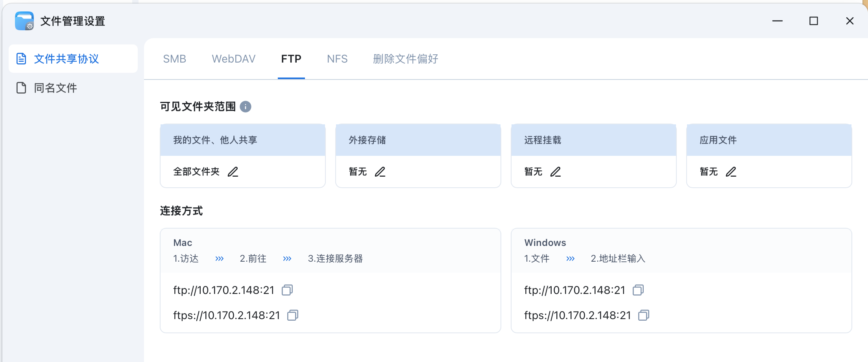Edit the 应用文件 visible folder range

(x=731, y=172)
